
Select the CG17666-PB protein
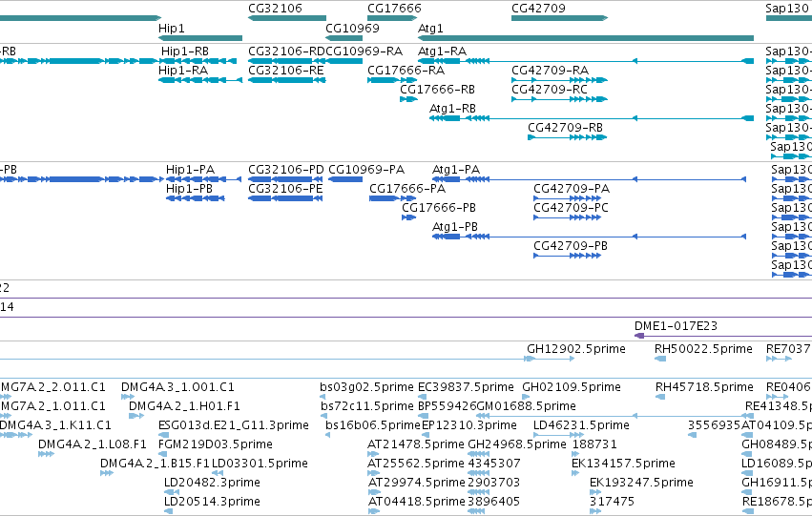409,217
